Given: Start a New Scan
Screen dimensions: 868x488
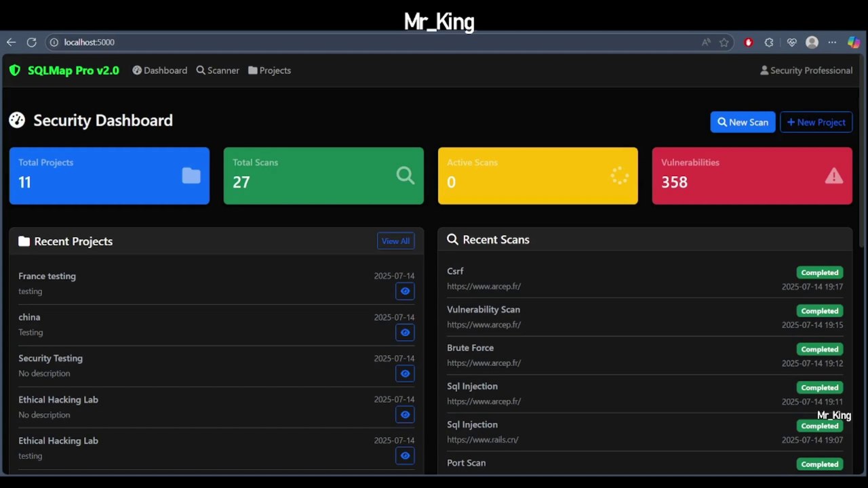Looking at the screenshot, I should (743, 122).
